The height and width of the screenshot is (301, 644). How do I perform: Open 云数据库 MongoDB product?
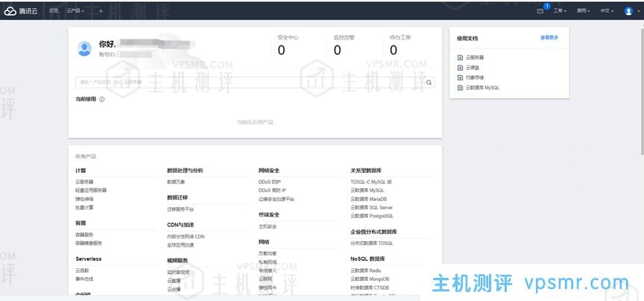(370, 279)
